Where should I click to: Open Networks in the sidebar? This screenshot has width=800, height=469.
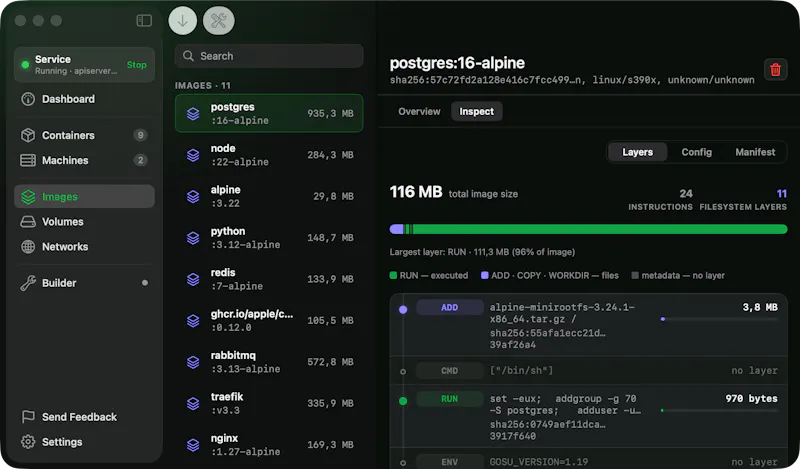click(84, 246)
